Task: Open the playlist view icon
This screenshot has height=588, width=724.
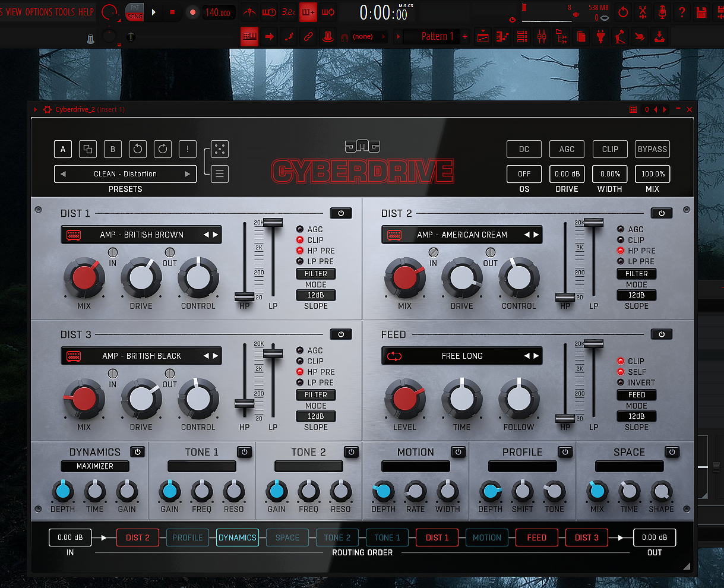Action: click(483, 37)
